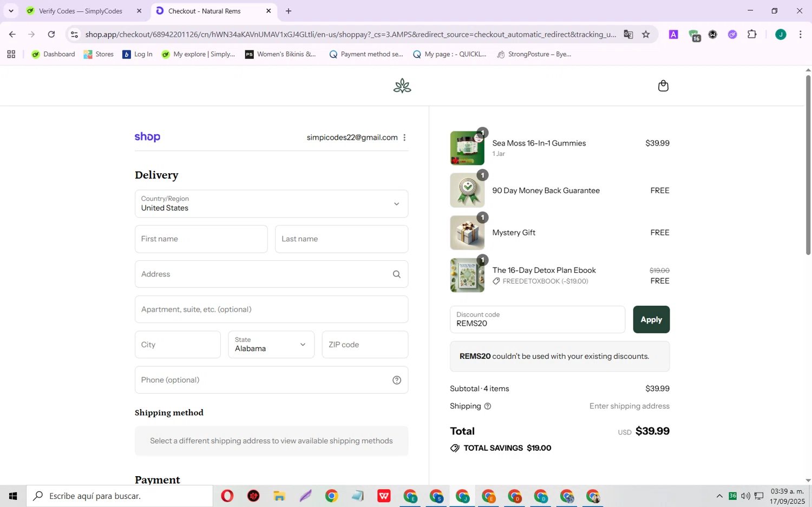Close the Checkout - Natural Rems tab

(x=269, y=11)
